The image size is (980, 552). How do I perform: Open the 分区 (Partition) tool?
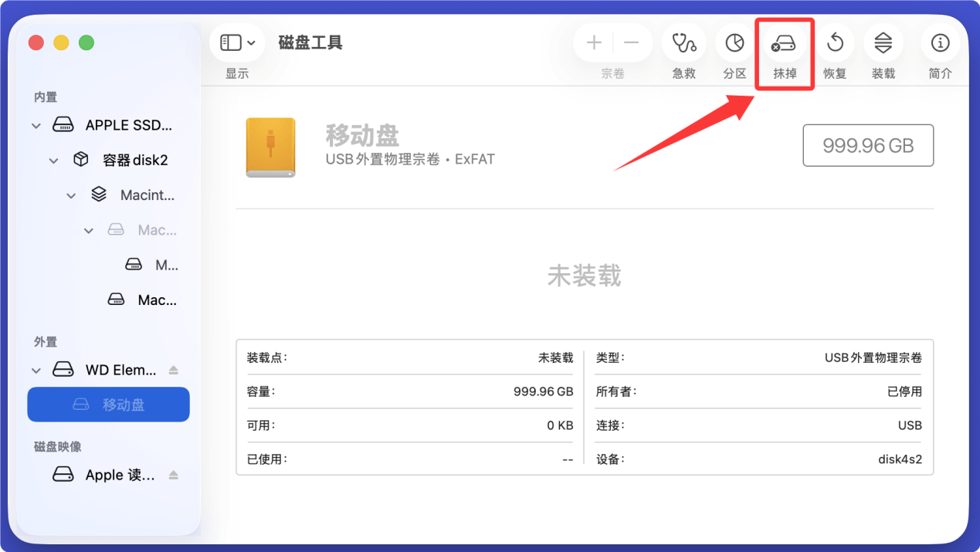tap(734, 42)
